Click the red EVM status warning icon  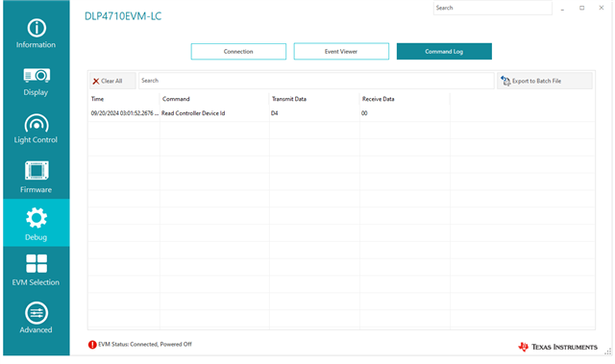pos(92,345)
